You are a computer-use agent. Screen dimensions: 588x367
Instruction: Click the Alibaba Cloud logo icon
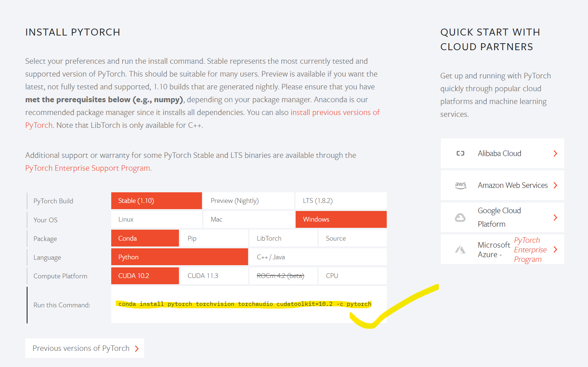pos(460,153)
